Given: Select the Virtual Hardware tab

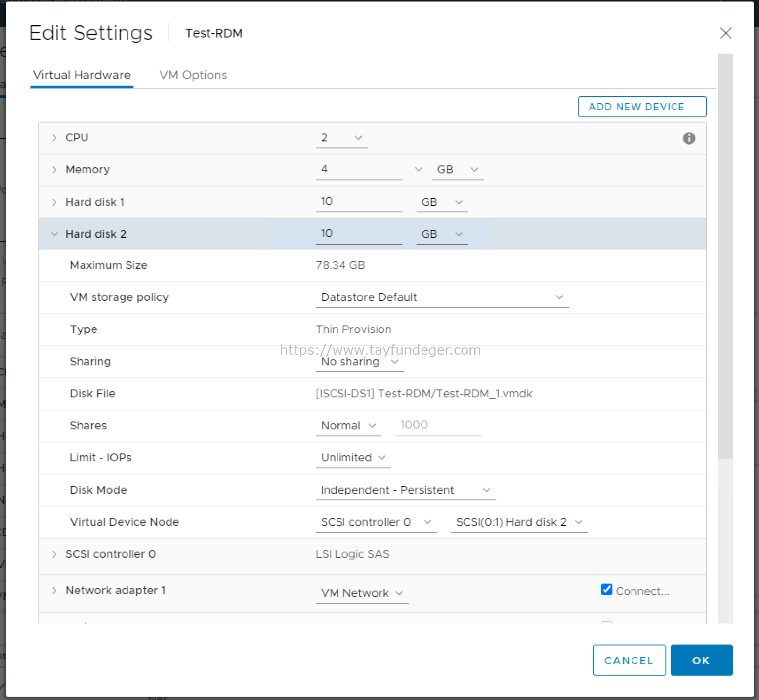Looking at the screenshot, I should click(x=82, y=75).
